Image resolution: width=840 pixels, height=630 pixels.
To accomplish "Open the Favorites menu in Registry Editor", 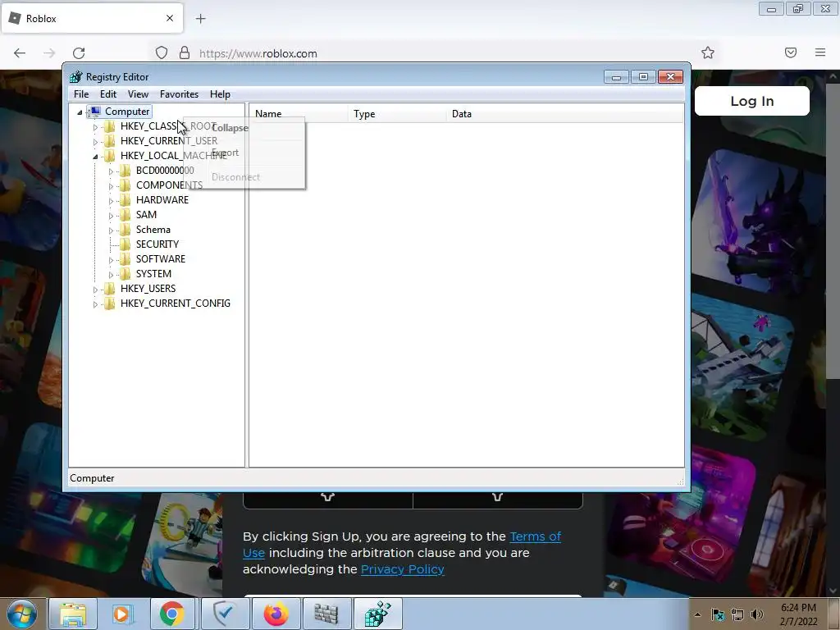I will 179,94.
